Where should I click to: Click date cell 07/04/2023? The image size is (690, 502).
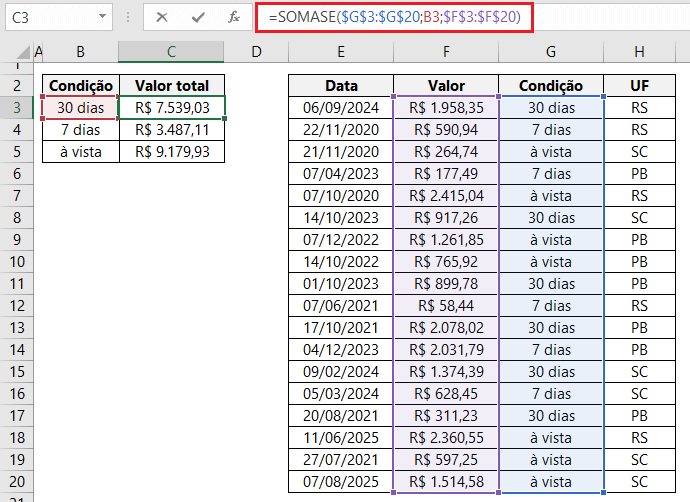point(341,173)
